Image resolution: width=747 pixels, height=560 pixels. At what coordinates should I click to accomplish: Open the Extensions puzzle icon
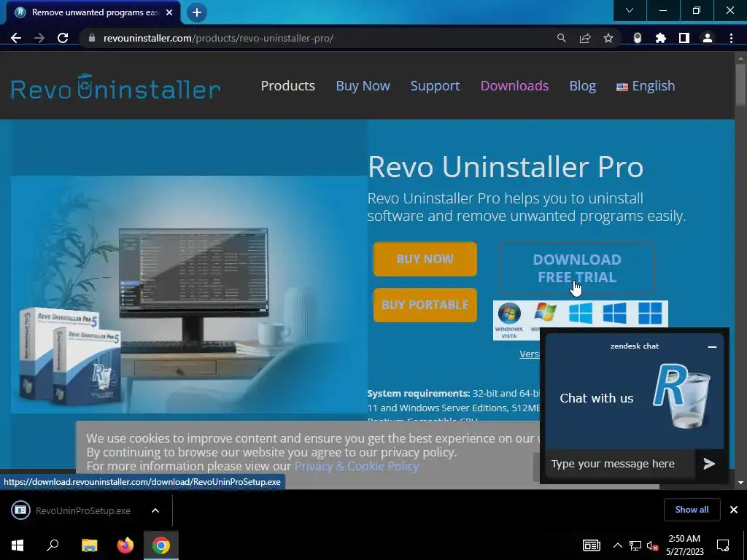pyautogui.click(x=660, y=38)
